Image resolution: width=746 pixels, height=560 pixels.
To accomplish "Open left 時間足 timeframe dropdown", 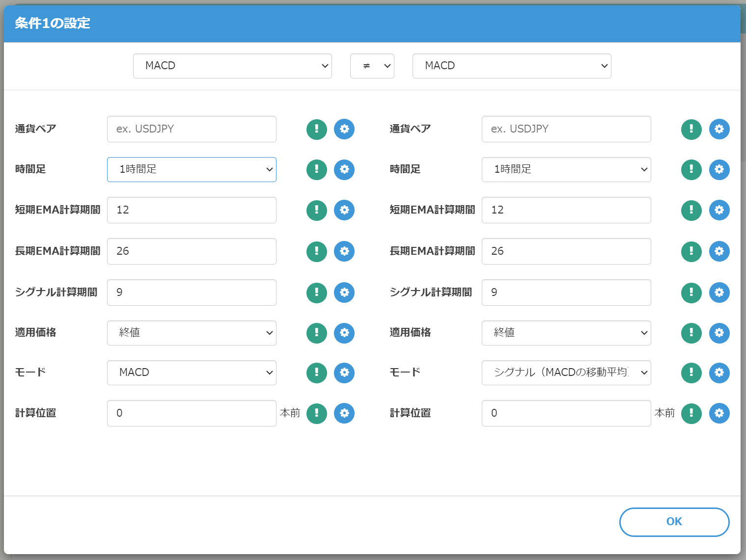I will coord(192,169).
